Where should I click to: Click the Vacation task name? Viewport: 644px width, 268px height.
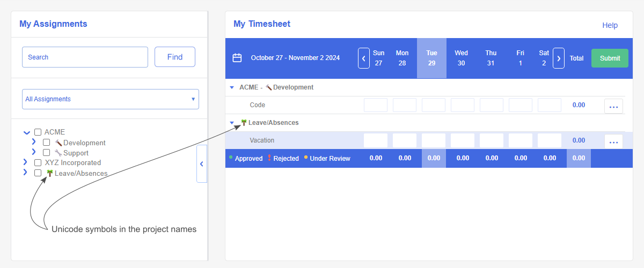click(262, 140)
